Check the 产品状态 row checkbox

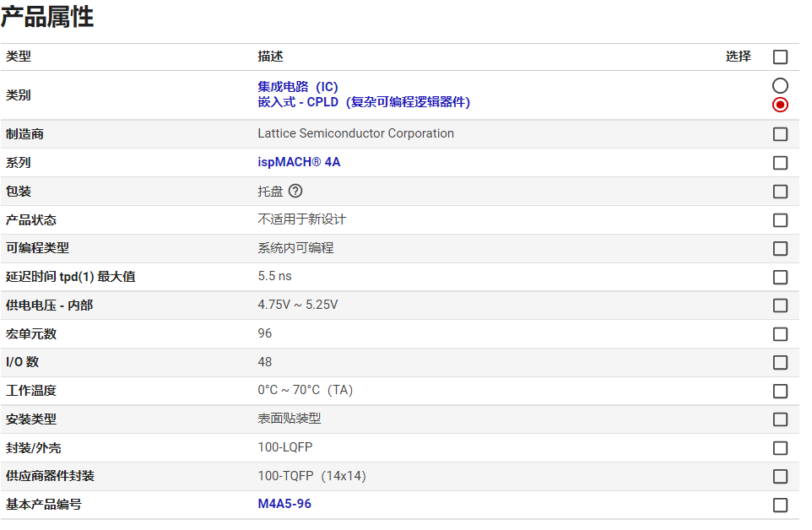pyautogui.click(x=780, y=220)
